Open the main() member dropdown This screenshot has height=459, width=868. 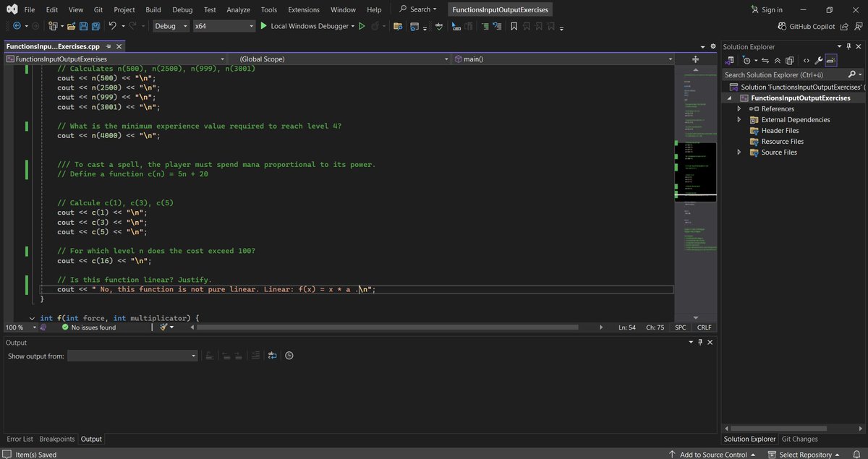pos(563,59)
